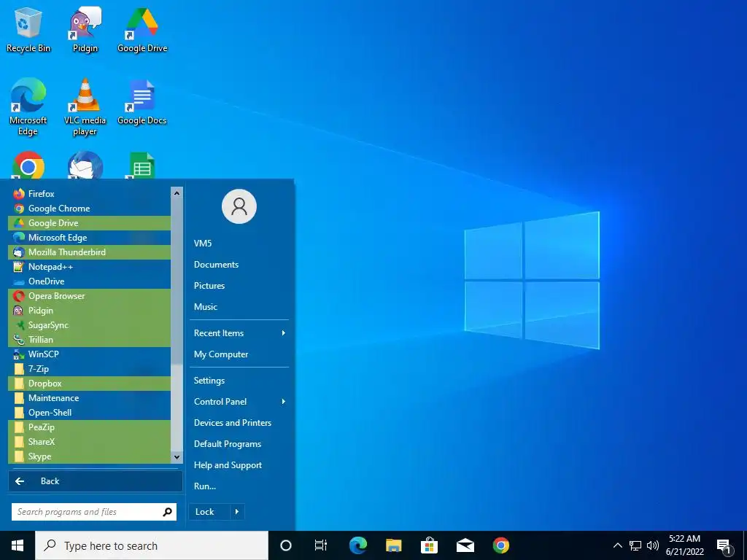Screen dimensions: 747x560
Task: Click the Search programs and files field
Action: pyautogui.click(x=94, y=512)
